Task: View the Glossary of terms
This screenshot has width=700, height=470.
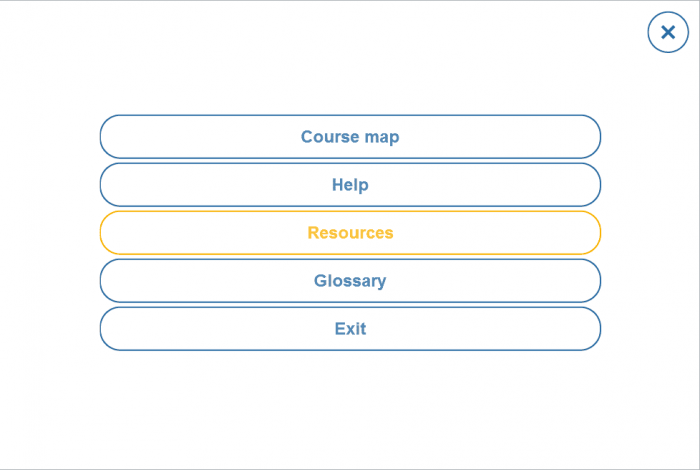Action: coord(350,281)
